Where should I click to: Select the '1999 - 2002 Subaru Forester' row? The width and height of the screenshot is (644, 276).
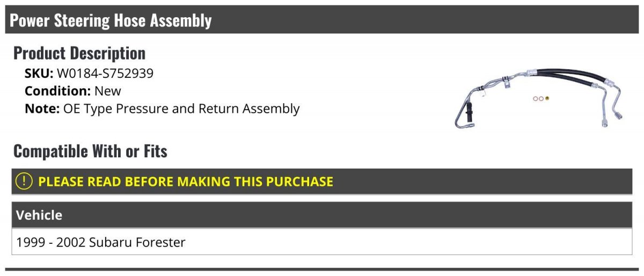click(101, 242)
